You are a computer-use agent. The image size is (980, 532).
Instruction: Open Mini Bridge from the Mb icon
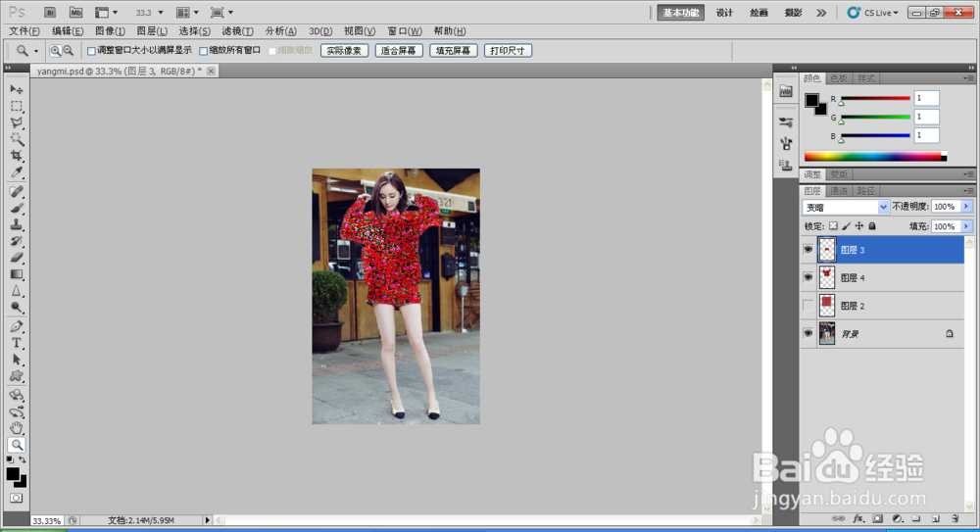coord(75,13)
